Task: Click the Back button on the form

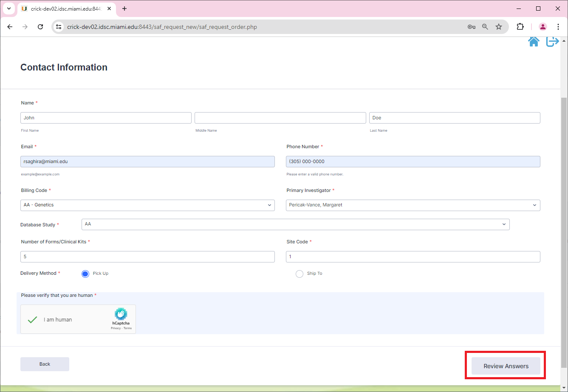Action: (45, 364)
